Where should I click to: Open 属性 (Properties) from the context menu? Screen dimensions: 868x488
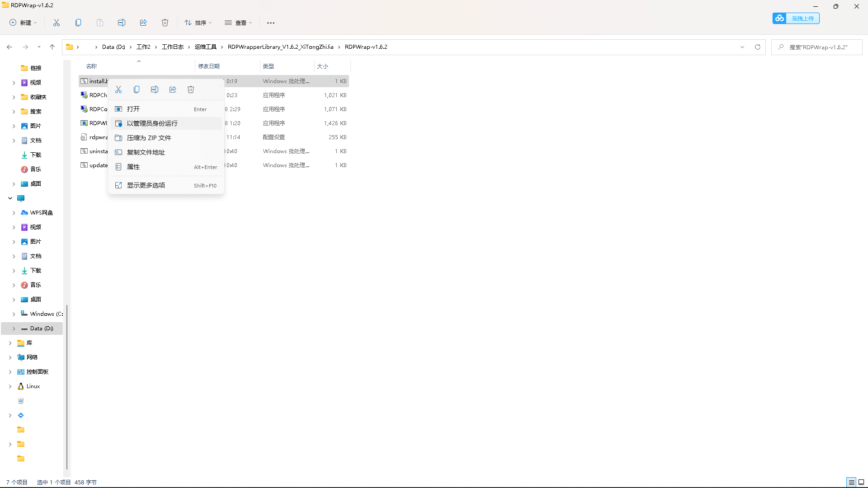[x=166, y=167]
